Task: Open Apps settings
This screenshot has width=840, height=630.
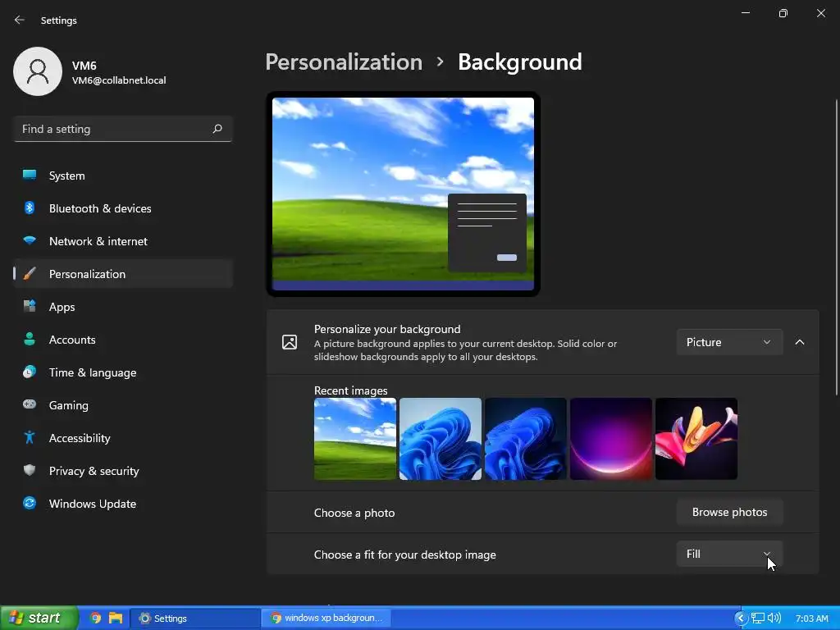Action: 123,307
